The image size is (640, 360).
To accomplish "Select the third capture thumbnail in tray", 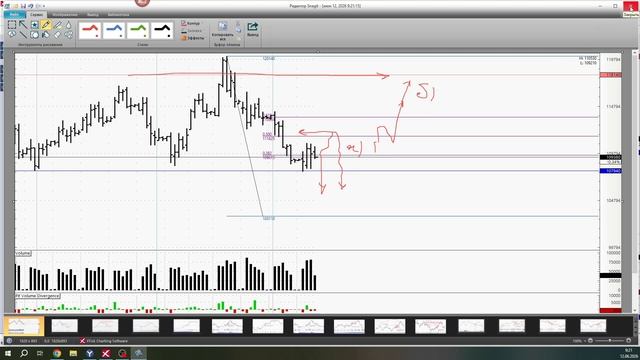I will tap(105, 326).
